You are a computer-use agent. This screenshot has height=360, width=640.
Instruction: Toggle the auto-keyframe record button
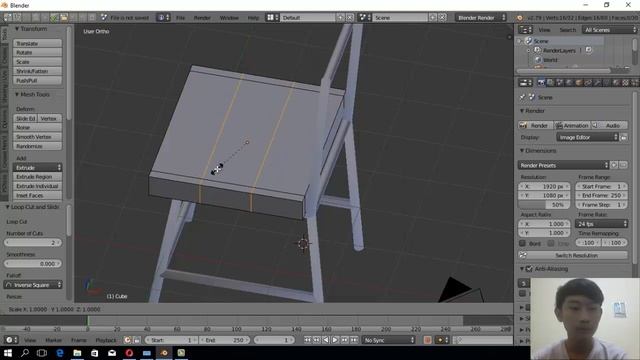pyautogui.click(x=427, y=340)
